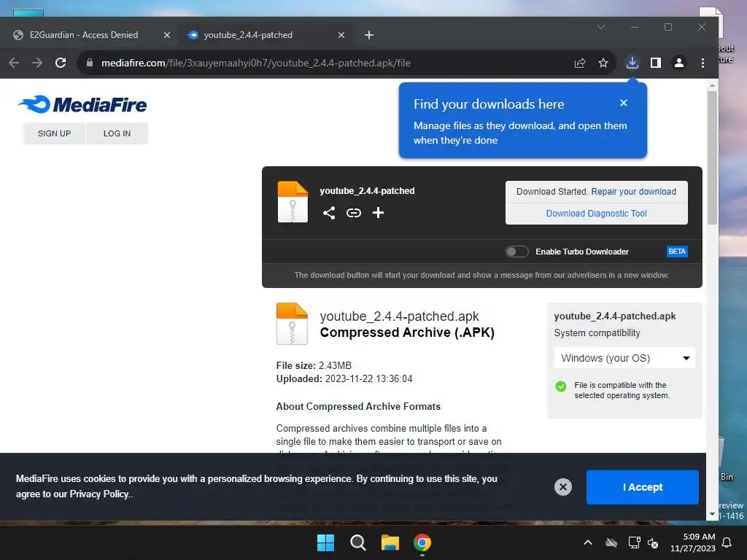
Task: Open the Chrome profile icon
Action: pos(679,63)
